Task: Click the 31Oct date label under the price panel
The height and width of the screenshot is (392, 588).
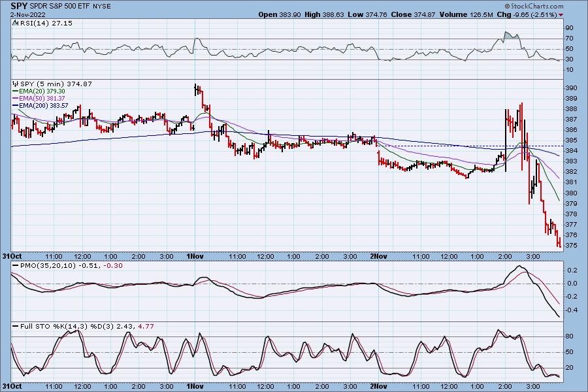Action: (12, 256)
